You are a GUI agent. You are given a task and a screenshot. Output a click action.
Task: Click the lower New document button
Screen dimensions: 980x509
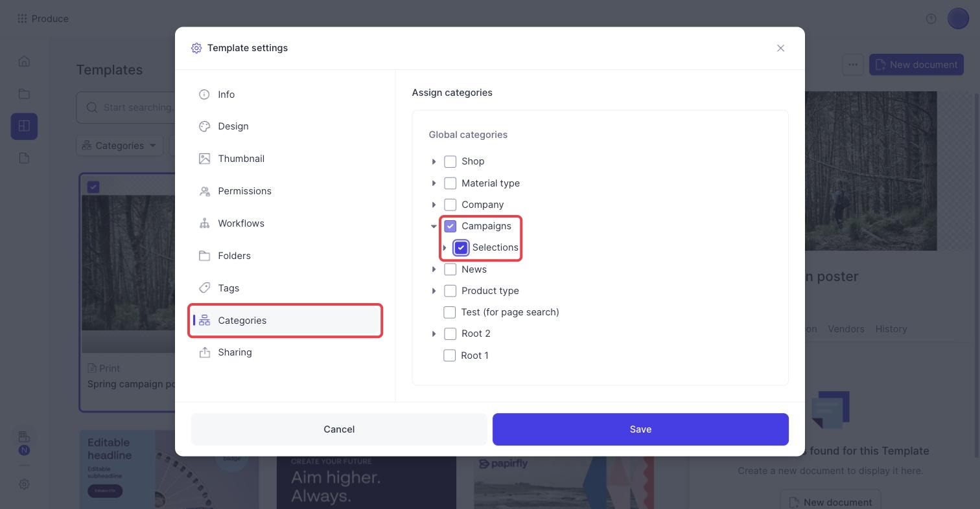830,502
